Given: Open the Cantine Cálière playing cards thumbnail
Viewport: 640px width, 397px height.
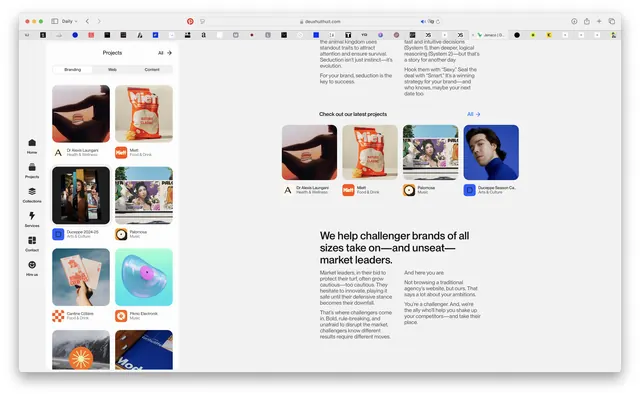Looking at the screenshot, I should pyautogui.click(x=81, y=277).
